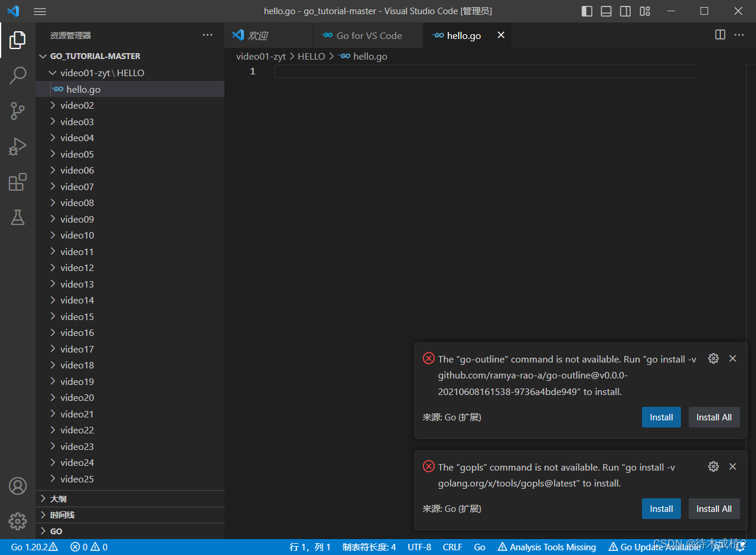The image size is (756, 555).
Task: Click 行 1, 列 1 cursor position
Action: (310, 547)
